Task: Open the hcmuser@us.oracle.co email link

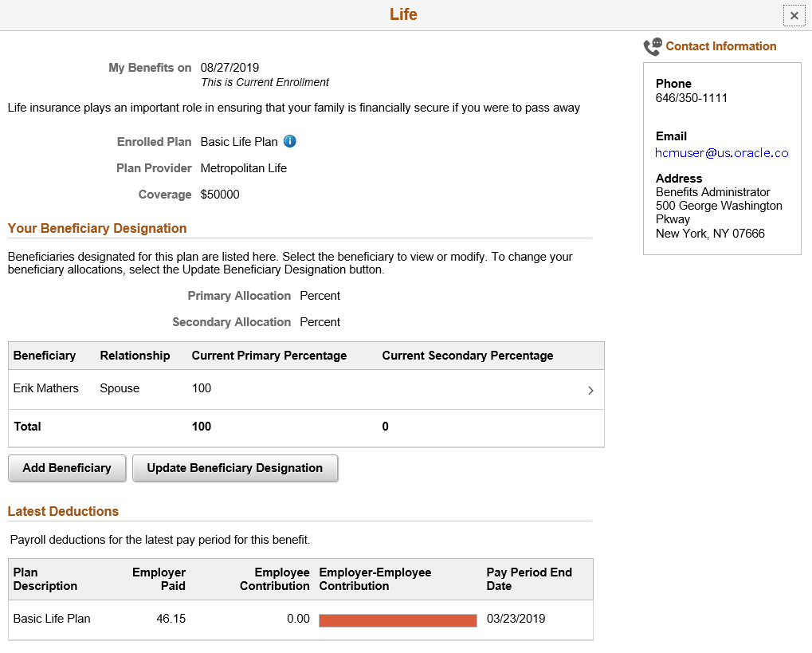Action: [x=721, y=153]
